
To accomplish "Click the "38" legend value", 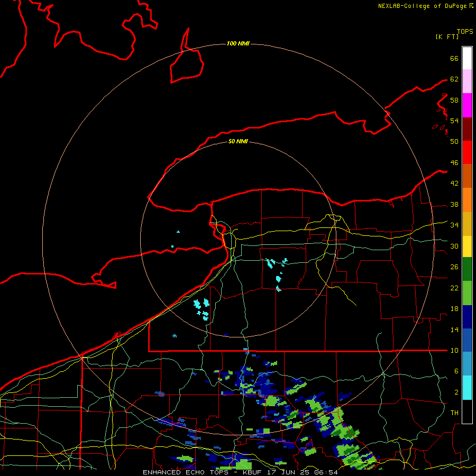I will (454, 205).
